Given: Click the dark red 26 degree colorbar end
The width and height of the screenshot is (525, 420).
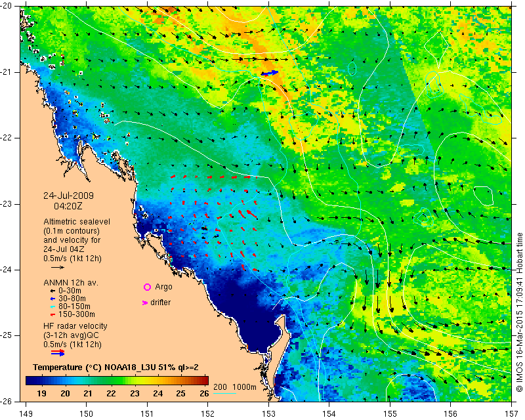Looking at the screenshot, I should tap(204, 381).
